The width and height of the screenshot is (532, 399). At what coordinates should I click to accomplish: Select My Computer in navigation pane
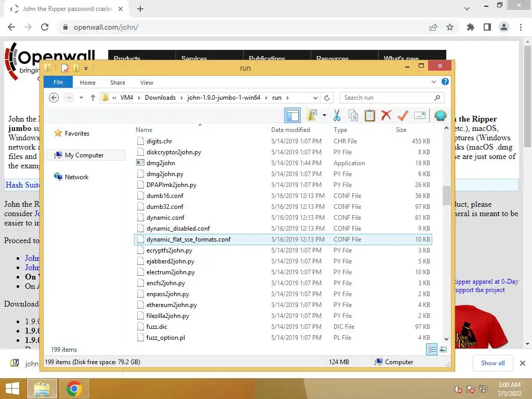pyautogui.click(x=84, y=155)
